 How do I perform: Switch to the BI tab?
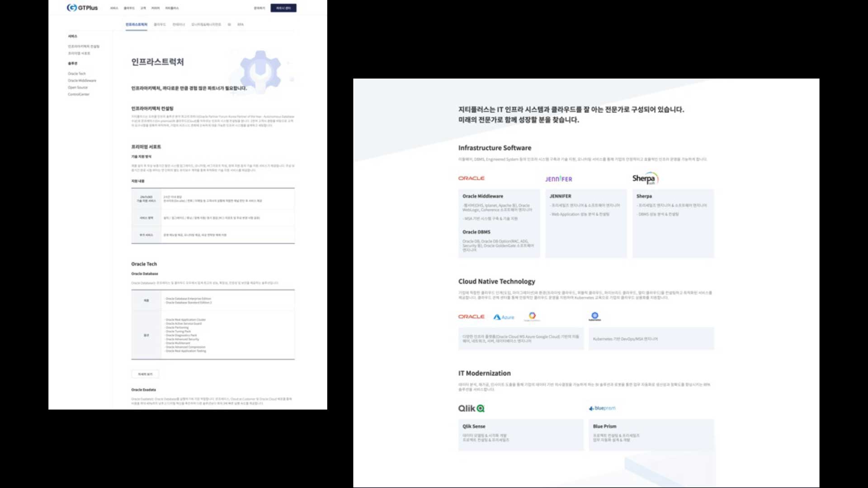pyautogui.click(x=229, y=24)
